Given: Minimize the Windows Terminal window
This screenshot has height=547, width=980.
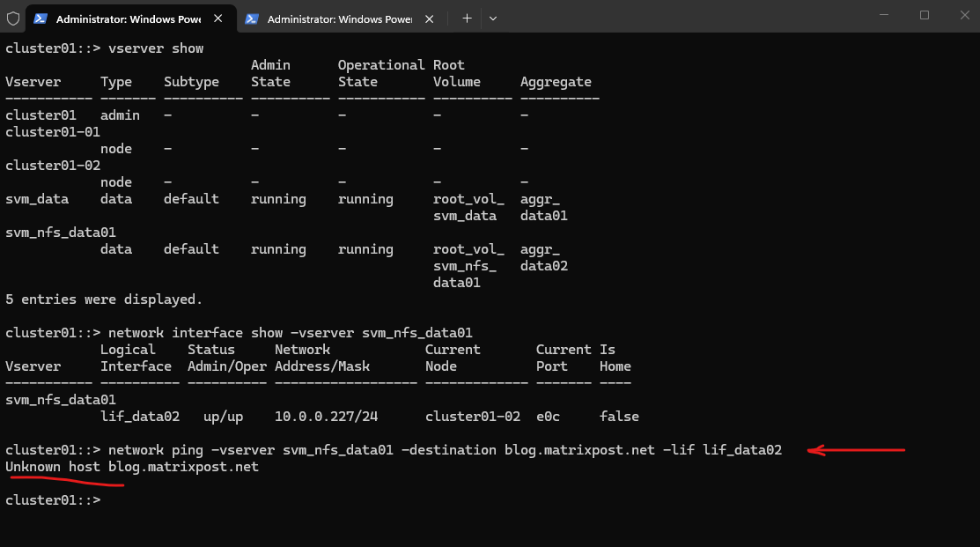Looking at the screenshot, I should click(x=882, y=15).
